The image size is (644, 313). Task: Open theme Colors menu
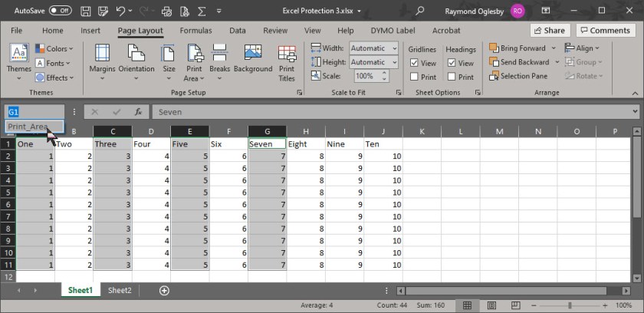click(54, 48)
